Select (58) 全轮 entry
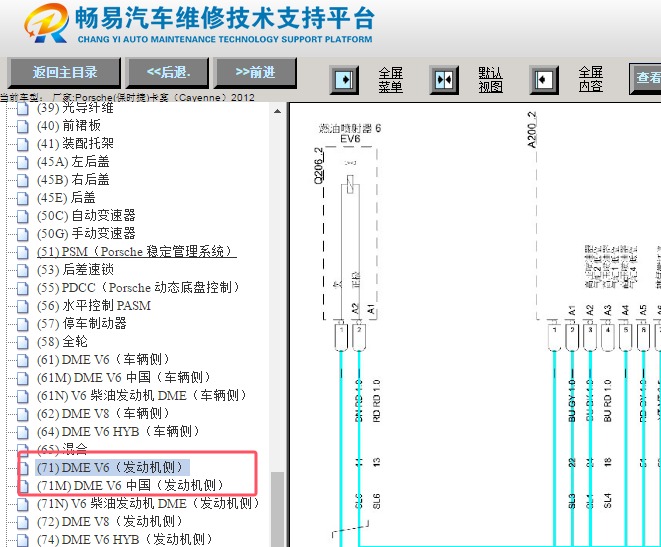This screenshot has height=547, width=661. click(62, 342)
